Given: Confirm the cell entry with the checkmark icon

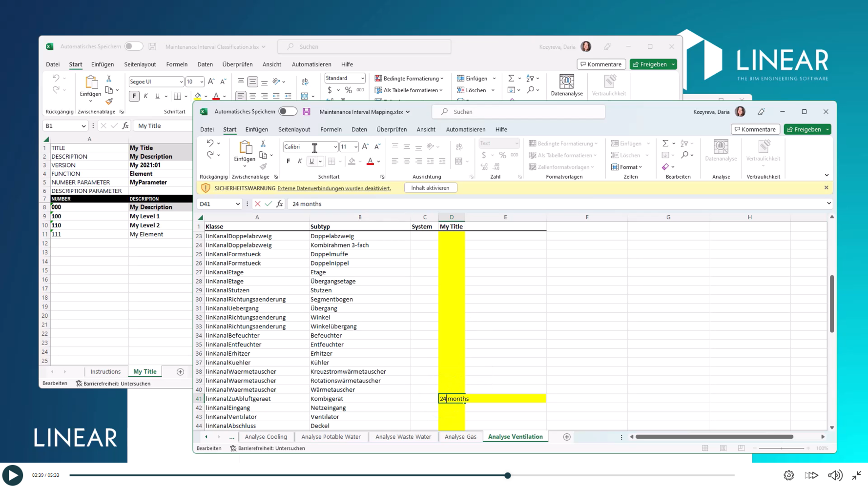Looking at the screenshot, I should coord(269,204).
